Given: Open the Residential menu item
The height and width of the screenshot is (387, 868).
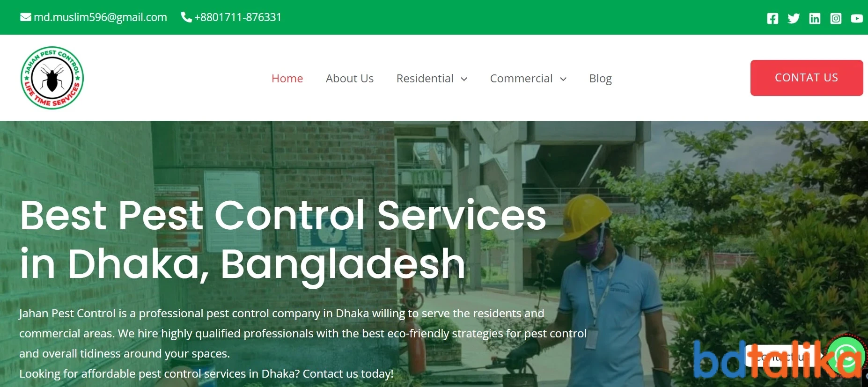Looking at the screenshot, I should point(425,78).
